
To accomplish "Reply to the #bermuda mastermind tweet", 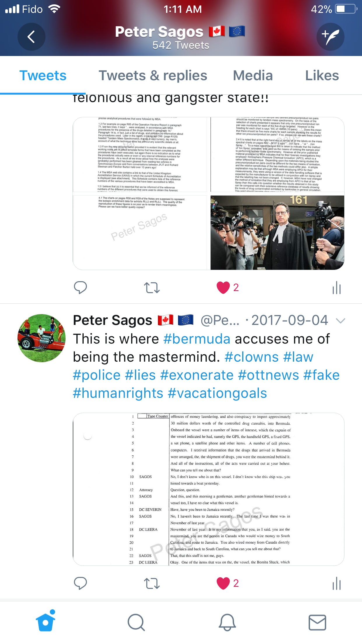I will click(80, 583).
